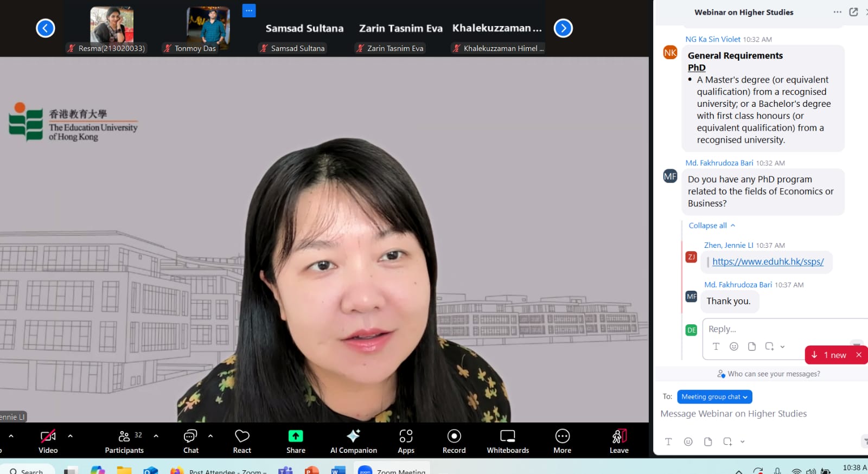Open the More menu in toolbar

tap(563, 441)
